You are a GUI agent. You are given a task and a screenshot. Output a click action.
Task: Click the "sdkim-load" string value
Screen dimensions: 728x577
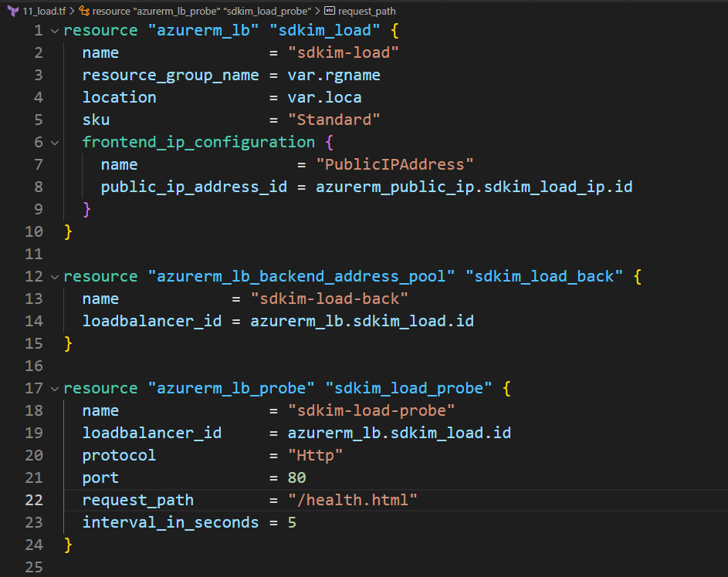point(343,53)
